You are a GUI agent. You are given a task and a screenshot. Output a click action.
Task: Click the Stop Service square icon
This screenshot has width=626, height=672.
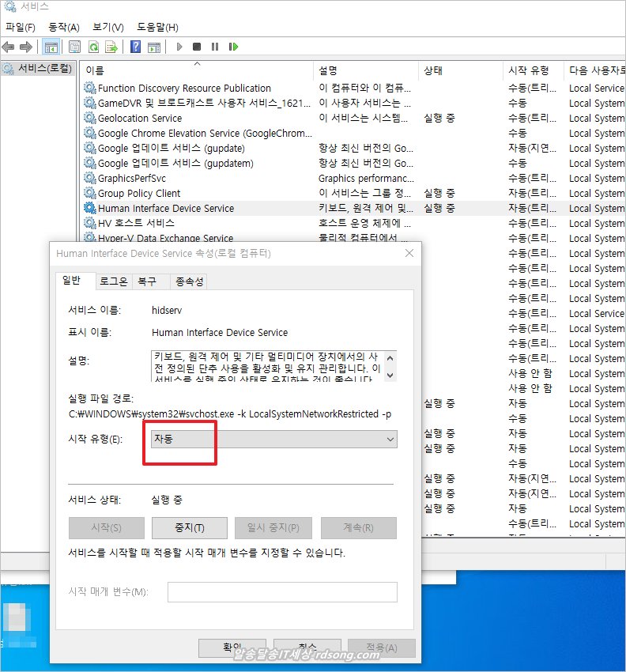point(197,47)
